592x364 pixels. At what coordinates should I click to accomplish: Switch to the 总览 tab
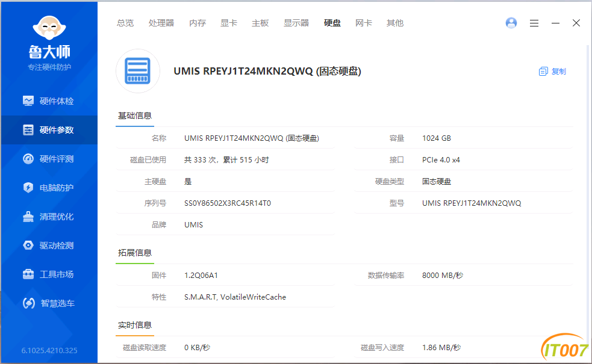[125, 23]
